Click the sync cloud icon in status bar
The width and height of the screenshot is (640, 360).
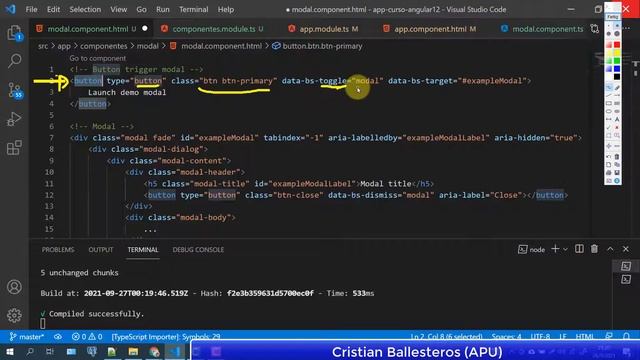[x=58, y=337]
